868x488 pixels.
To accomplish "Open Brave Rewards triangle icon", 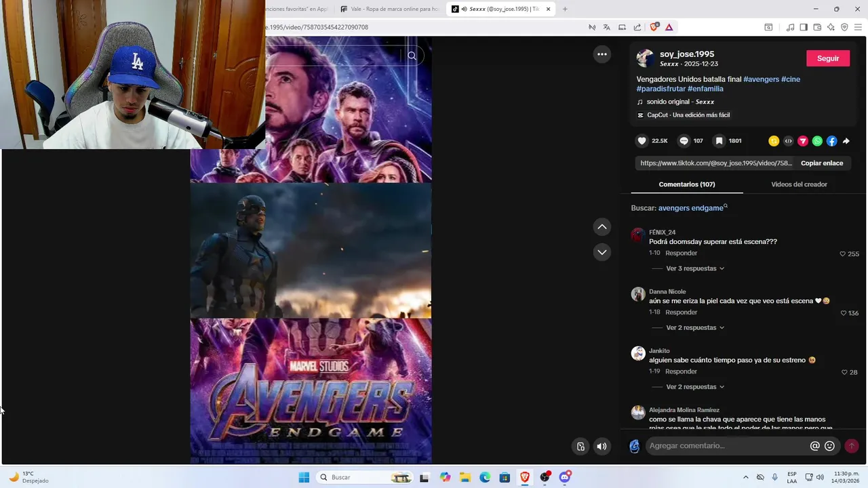I will tap(669, 27).
